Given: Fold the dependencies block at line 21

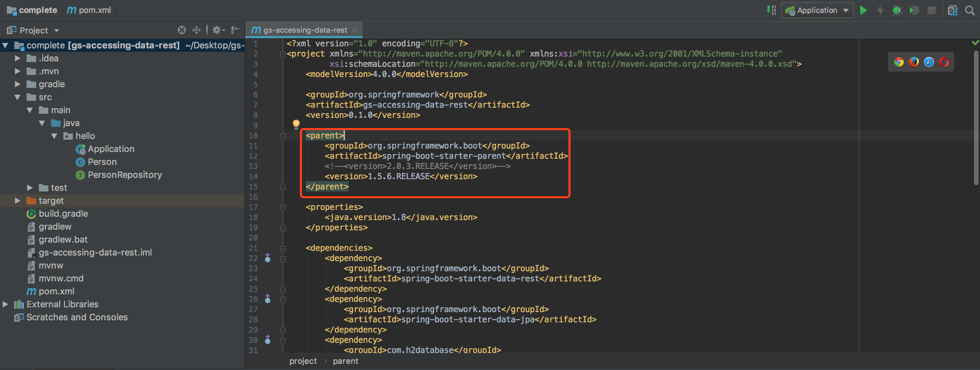Looking at the screenshot, I should coord(283,249).
